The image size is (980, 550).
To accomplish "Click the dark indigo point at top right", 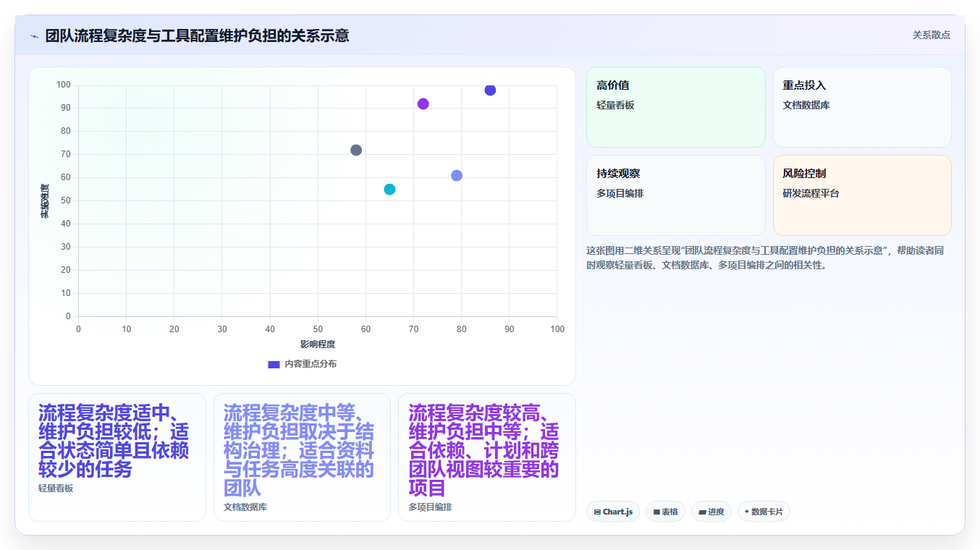I will tap(490, 90).
